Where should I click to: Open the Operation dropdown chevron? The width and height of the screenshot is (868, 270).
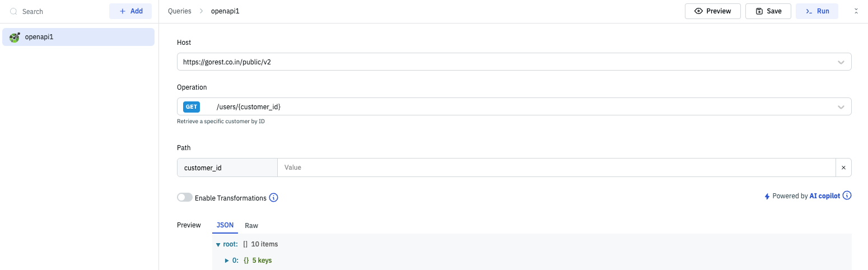841,107
